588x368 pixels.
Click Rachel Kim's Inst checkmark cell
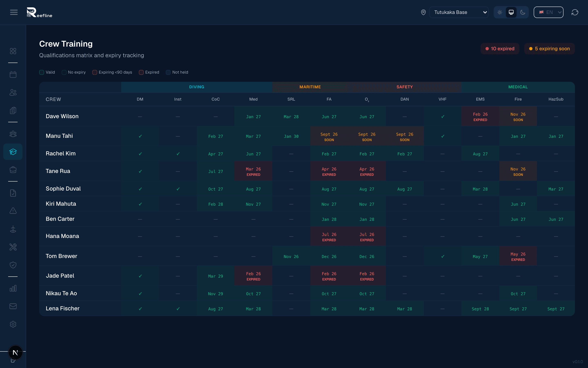click(178, 154)
